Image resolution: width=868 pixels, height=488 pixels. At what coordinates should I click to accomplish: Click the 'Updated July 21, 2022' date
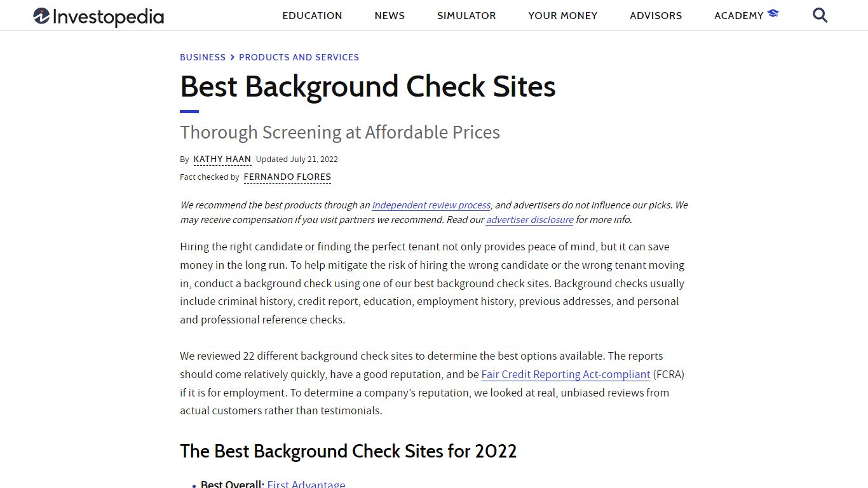pos(297,159)
